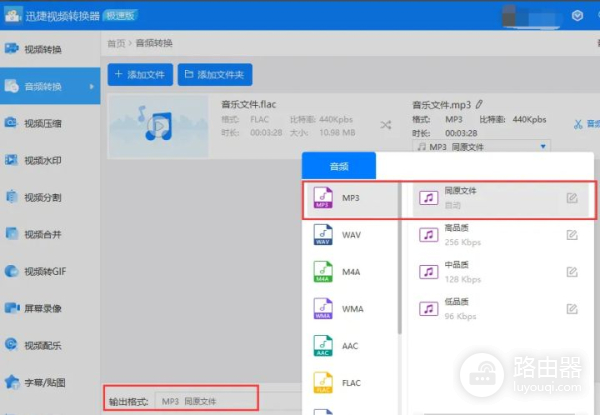This screenshot has width=600, height=415.
Task: Edit the 中品质 preset settings
Action: [572, 272]
